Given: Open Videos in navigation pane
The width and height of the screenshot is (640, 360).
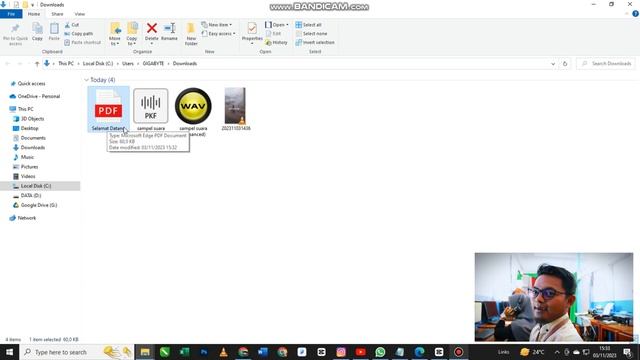Looking at the screenshot, I should tap(28, 176).
